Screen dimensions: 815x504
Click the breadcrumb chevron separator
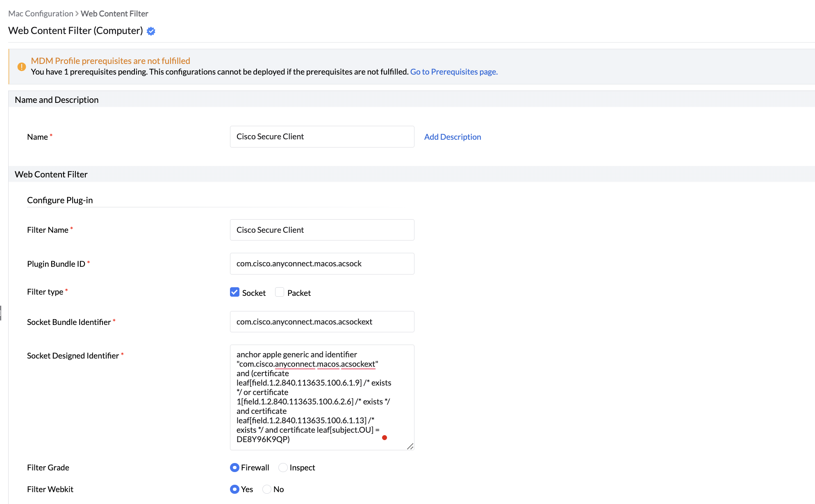coord(77,14)
